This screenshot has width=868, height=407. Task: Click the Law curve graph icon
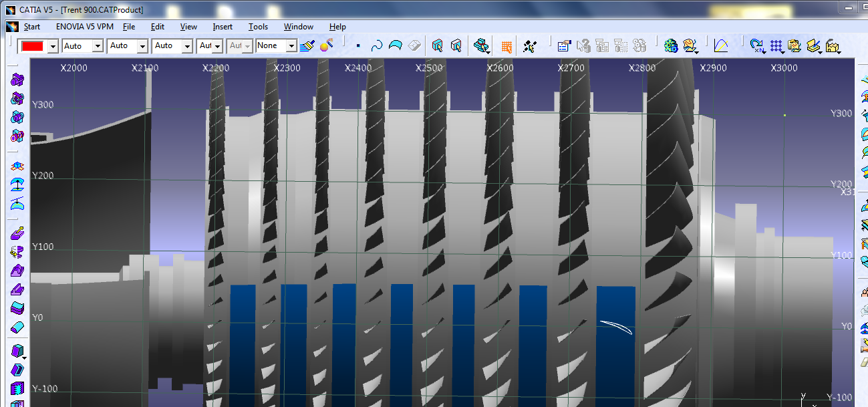point(720,45)
